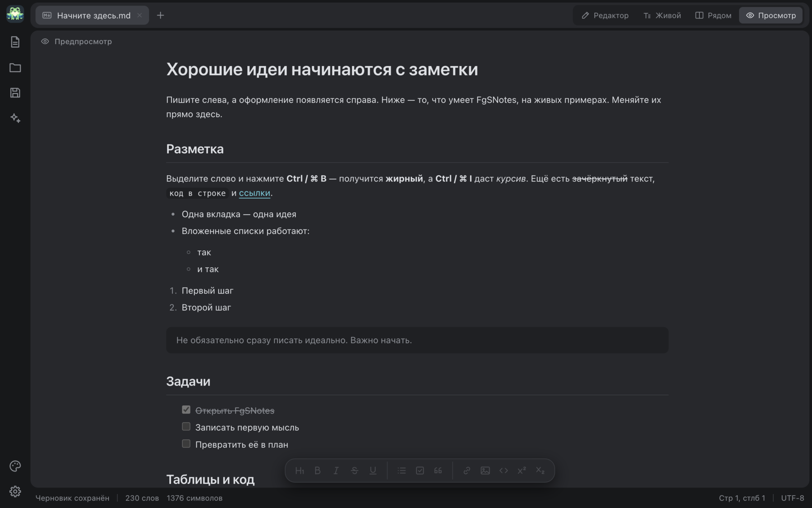Select the Просмотр mode
The width and height of the screenshot is (812, 508).
(x=770, y=15)
